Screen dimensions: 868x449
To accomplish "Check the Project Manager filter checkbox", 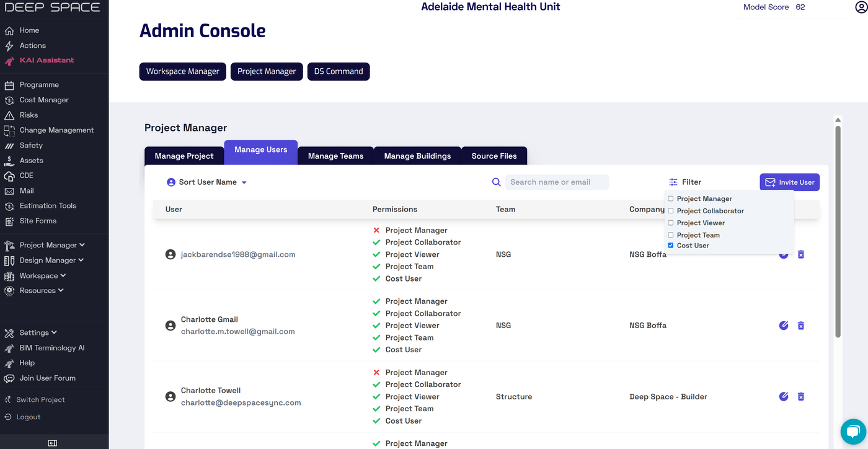I will click(x=671, y=199).
